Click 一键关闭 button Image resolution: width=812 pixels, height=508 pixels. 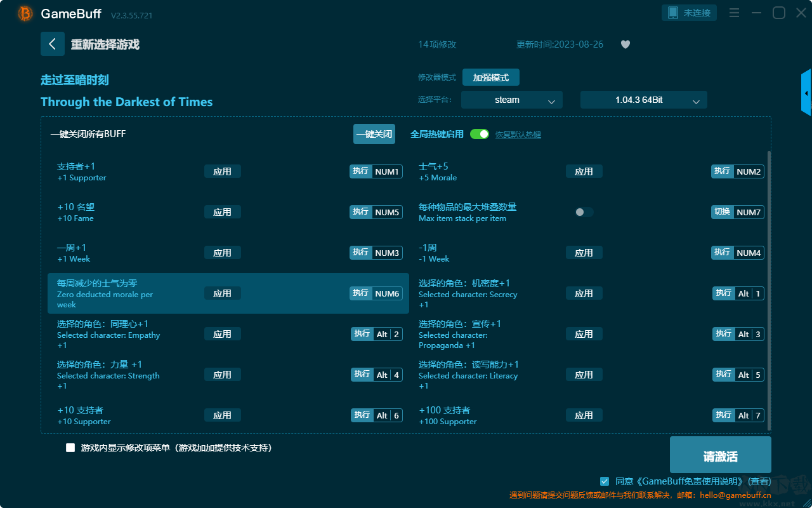click(374, 134)
